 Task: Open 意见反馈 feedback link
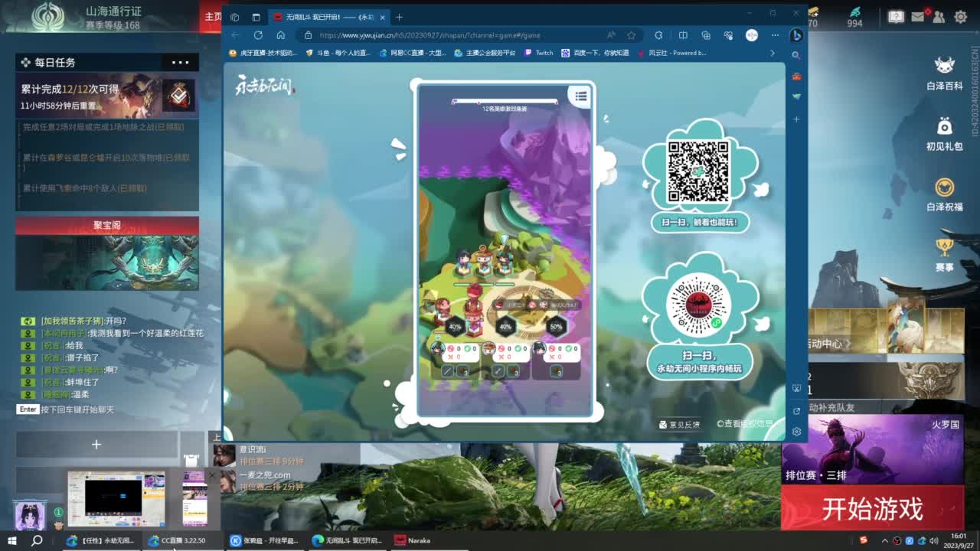click(x=680, y=424)
